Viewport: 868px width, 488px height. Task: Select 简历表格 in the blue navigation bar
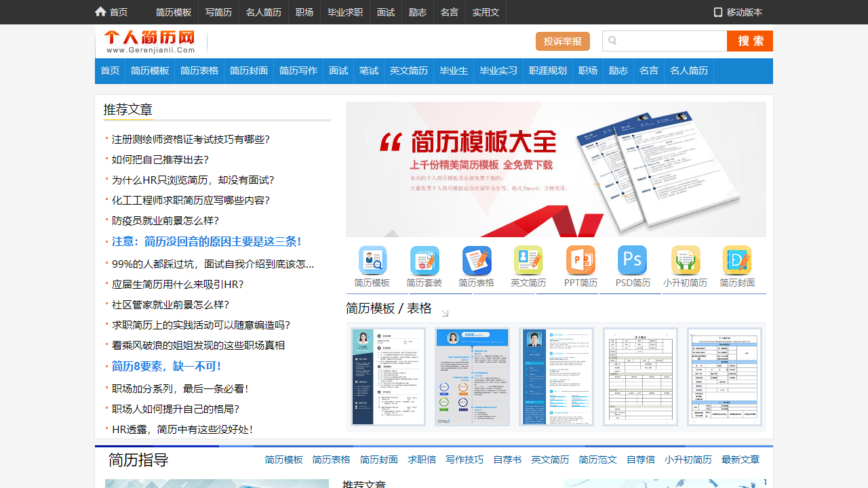199,70
